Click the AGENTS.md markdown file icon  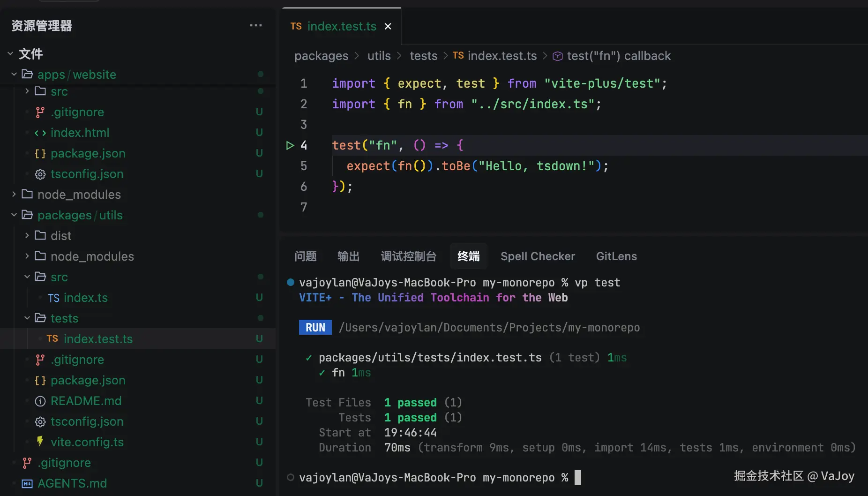pyautogui.click(x=27, y=483)
